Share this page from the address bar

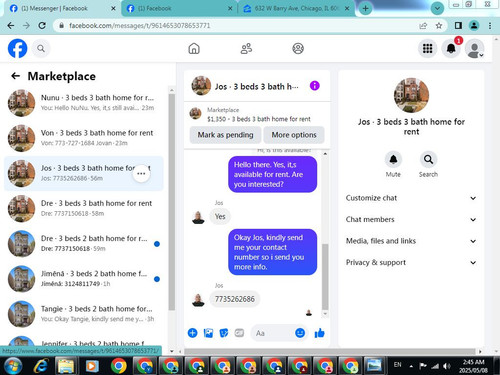pyautogui.click(x=423, y=25)
